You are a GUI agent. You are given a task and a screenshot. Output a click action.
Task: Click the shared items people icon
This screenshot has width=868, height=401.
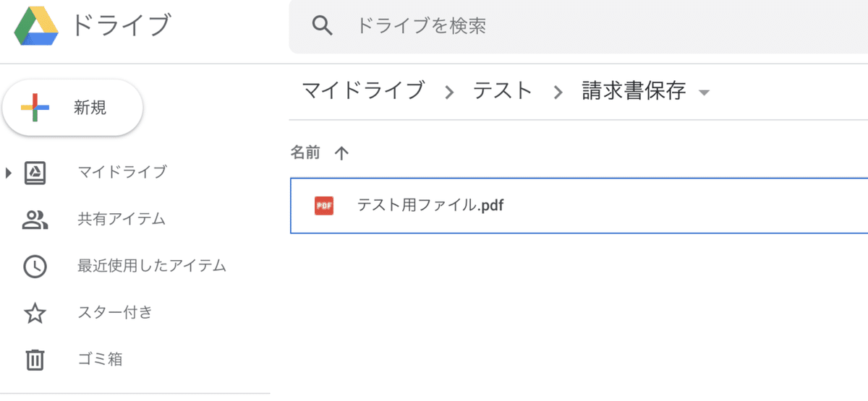[35, 220]
